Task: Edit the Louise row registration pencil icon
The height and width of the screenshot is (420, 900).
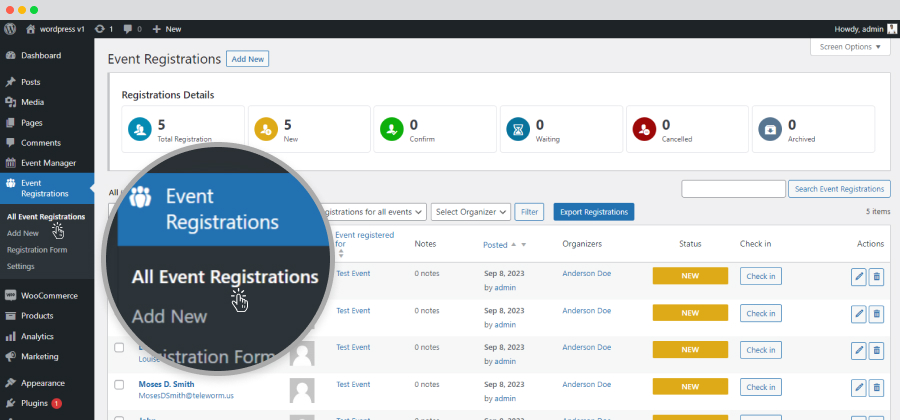Action: (x=859, y=351)
